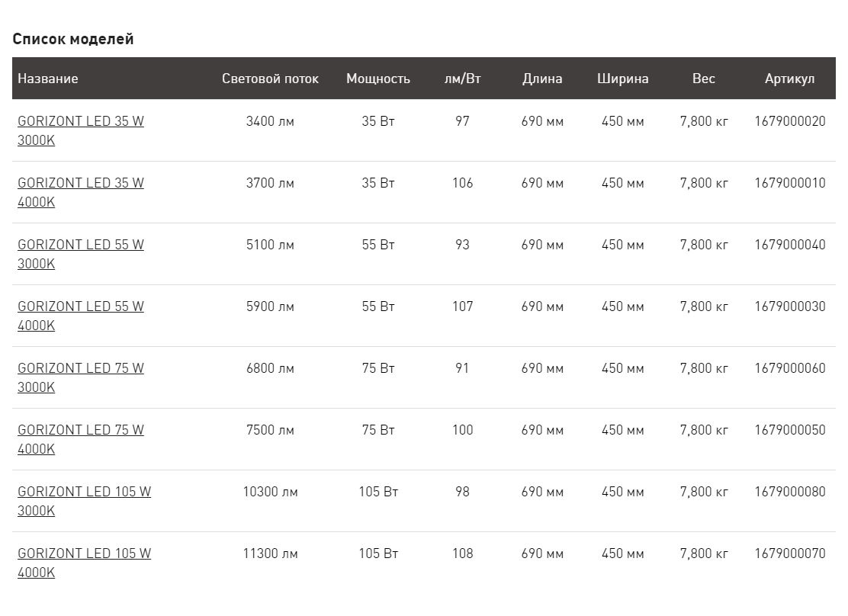Open the GORIZONT LED 35 W 3000K model link
848x616 pixels.
click(x=81, y=130)
